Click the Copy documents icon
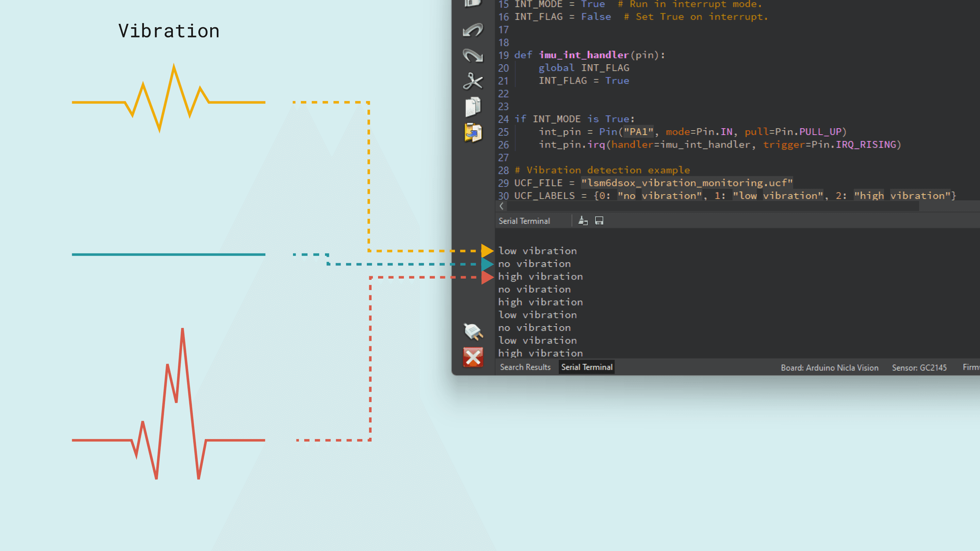 [x=473, y=107]
